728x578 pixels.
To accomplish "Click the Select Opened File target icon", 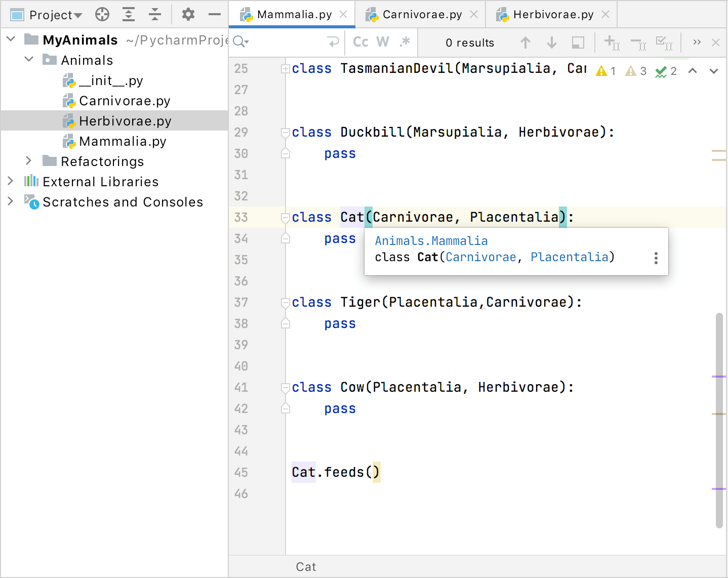I will click(102, 15).
